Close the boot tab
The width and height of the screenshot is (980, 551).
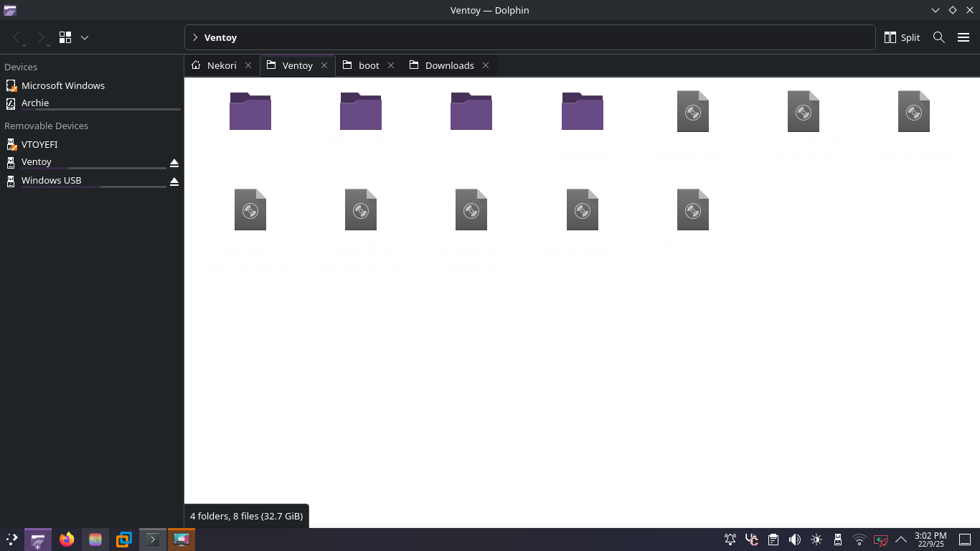[x=391, y=65]
